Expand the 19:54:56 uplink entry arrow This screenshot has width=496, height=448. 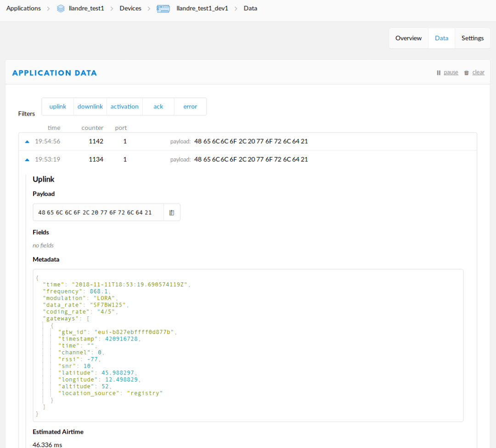tap(27, 141)
